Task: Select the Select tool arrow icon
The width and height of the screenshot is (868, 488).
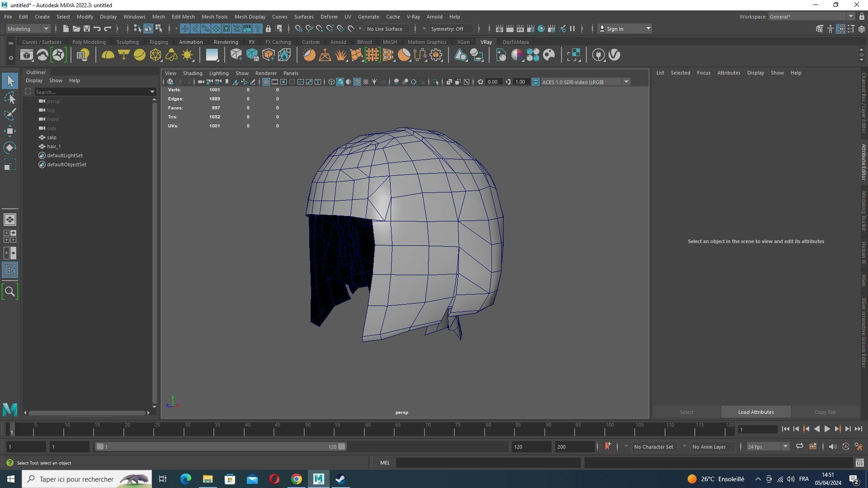Action: pos(10,81)
